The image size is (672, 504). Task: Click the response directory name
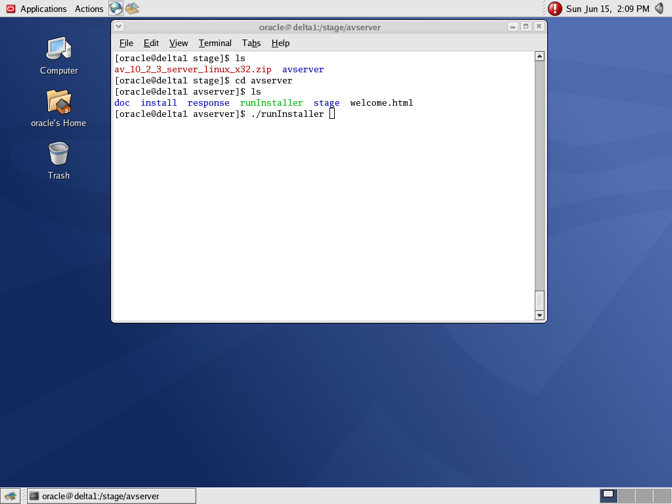pos(208,103)
